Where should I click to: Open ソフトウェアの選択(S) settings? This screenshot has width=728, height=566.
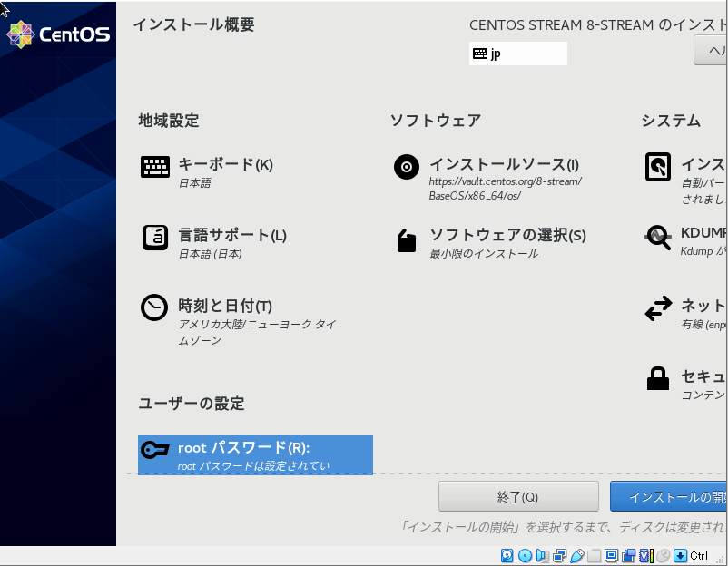point(508,235)
